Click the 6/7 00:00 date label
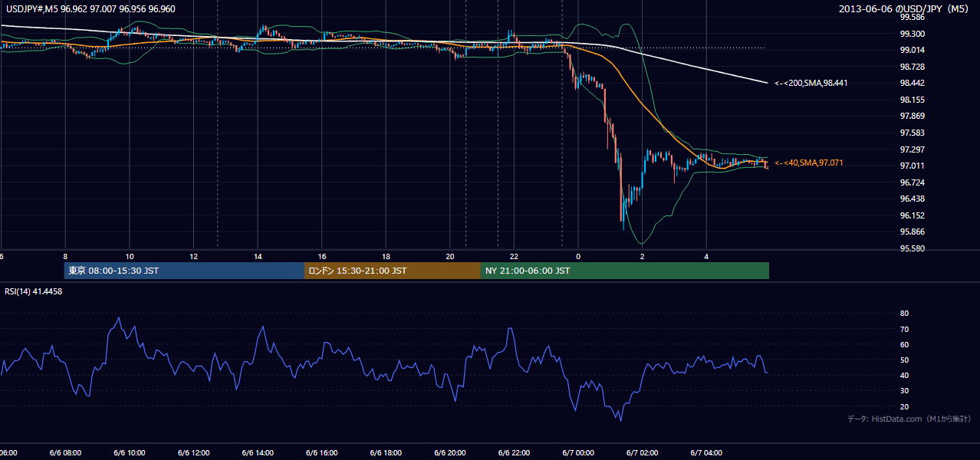Image resolution: width=980 pixels, height=460 pixels. (x=578, y=452)
